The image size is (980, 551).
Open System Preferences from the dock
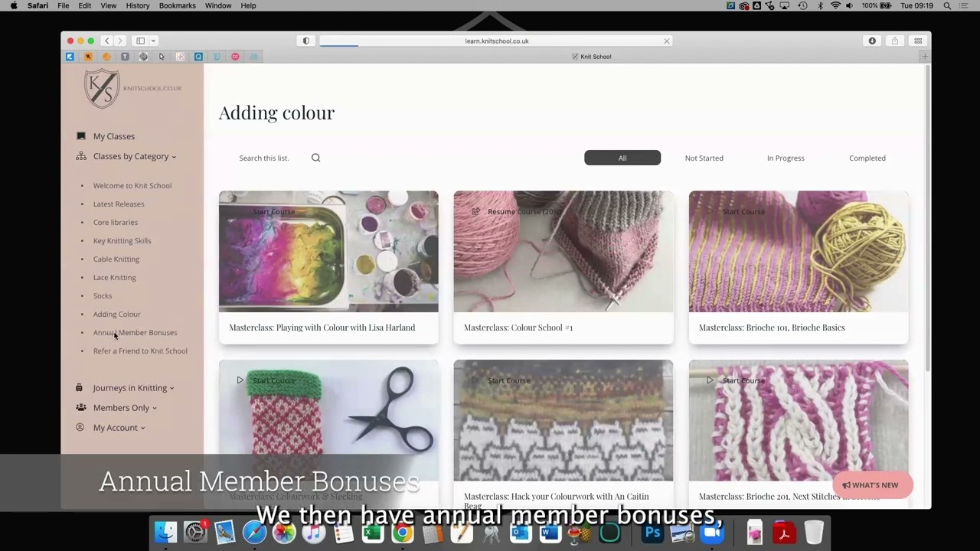[195, 532]
